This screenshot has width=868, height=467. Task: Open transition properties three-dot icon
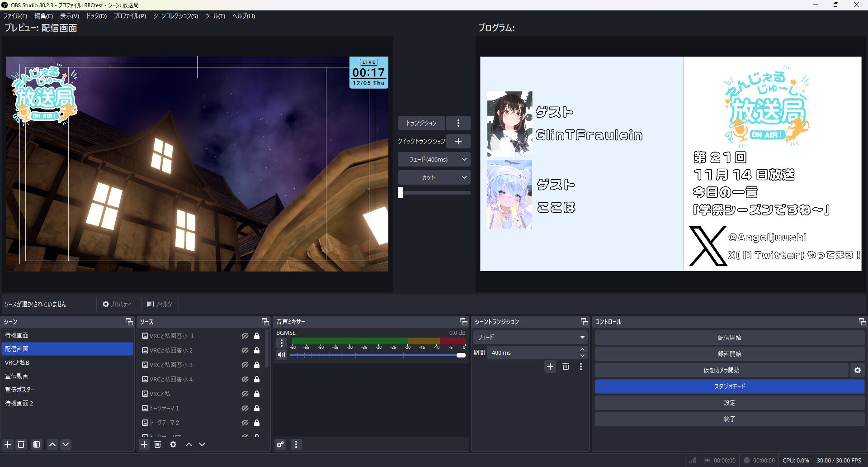581,367
